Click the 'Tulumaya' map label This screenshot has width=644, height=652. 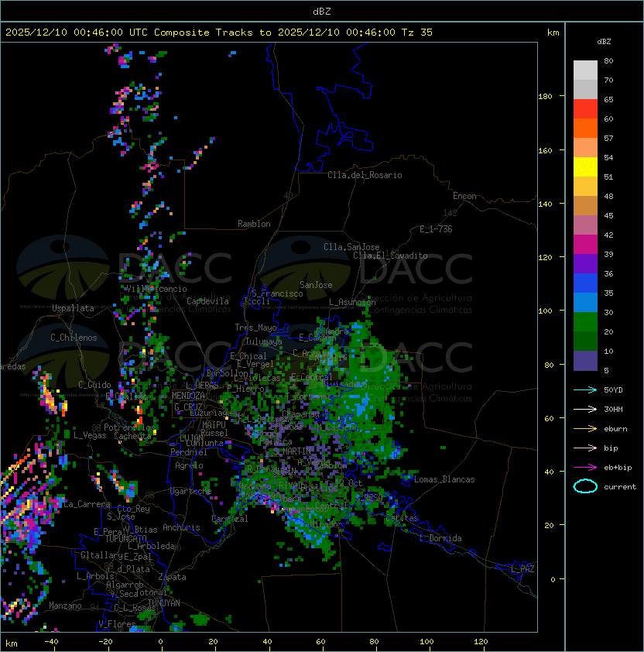coord(264,341)
